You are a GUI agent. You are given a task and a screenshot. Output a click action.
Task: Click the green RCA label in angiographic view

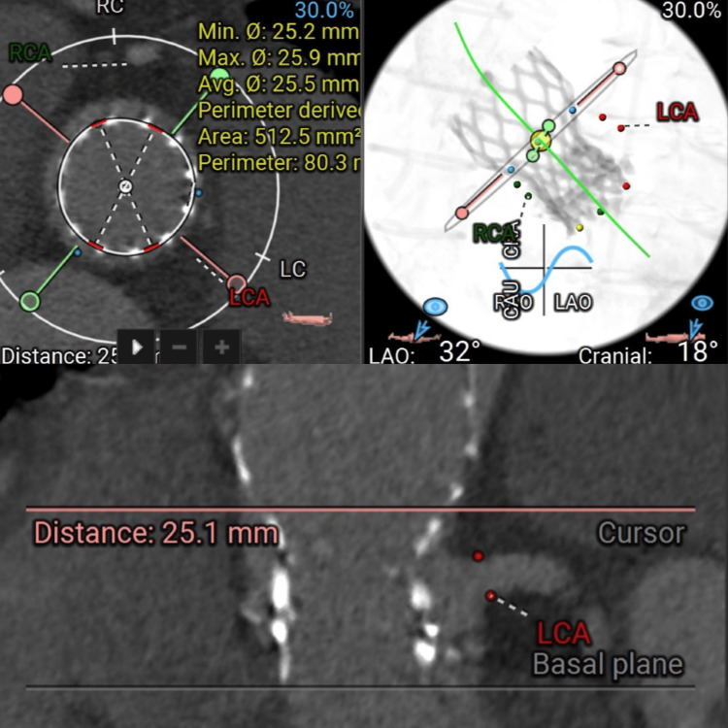pos(494,233)
